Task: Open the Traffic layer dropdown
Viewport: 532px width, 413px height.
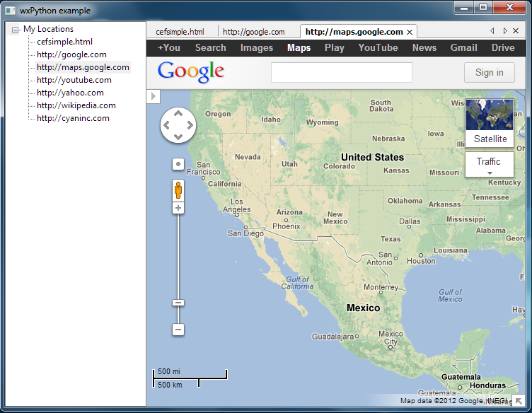Action: click(489, 164)
